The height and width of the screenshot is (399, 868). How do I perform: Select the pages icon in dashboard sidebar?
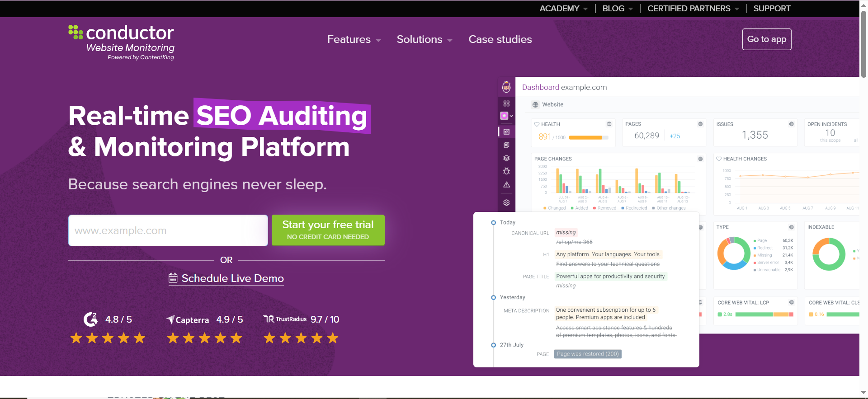click(x=506, y=145)
